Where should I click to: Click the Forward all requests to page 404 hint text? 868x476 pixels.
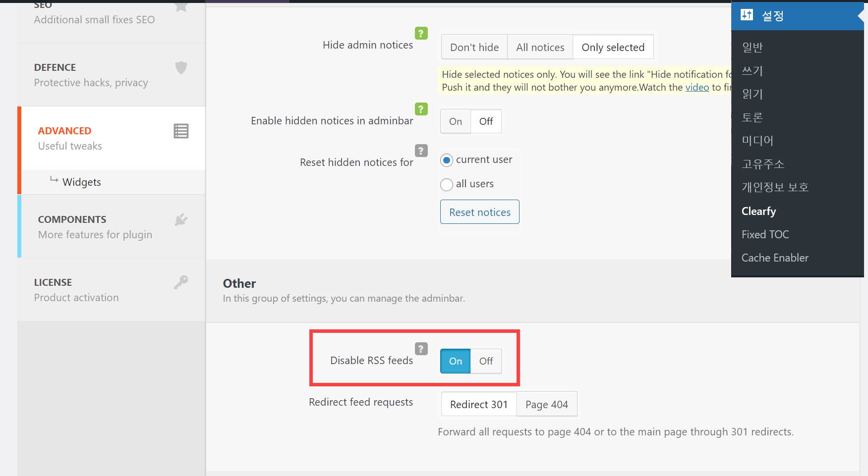616,432
